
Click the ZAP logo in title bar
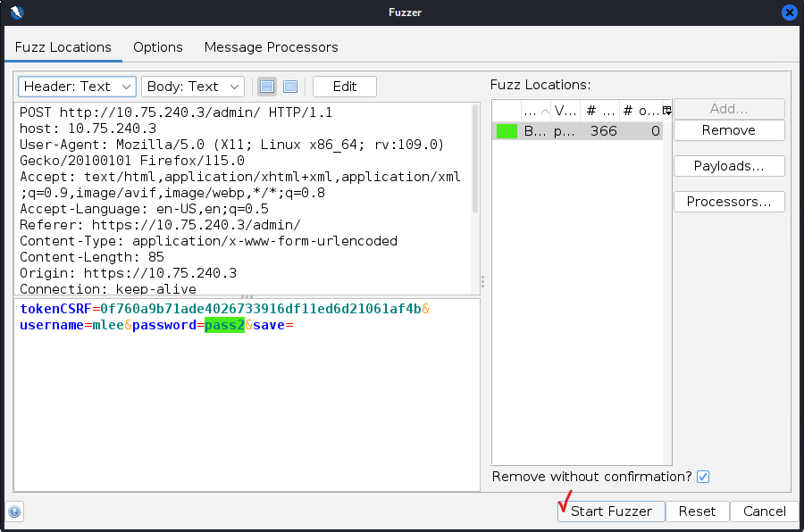coord(15,12)
